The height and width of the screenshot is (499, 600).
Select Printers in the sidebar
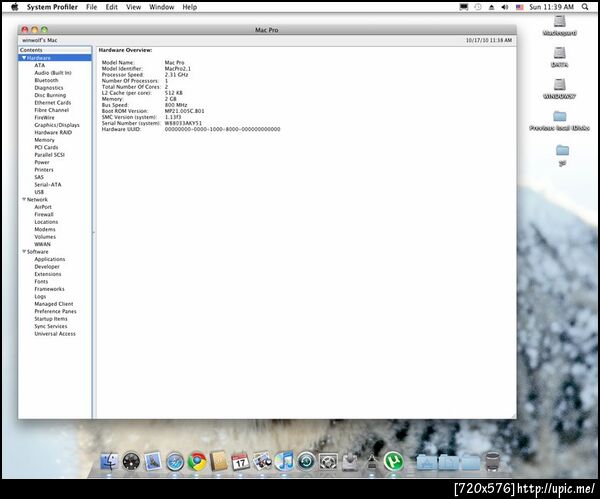[44, 170]
